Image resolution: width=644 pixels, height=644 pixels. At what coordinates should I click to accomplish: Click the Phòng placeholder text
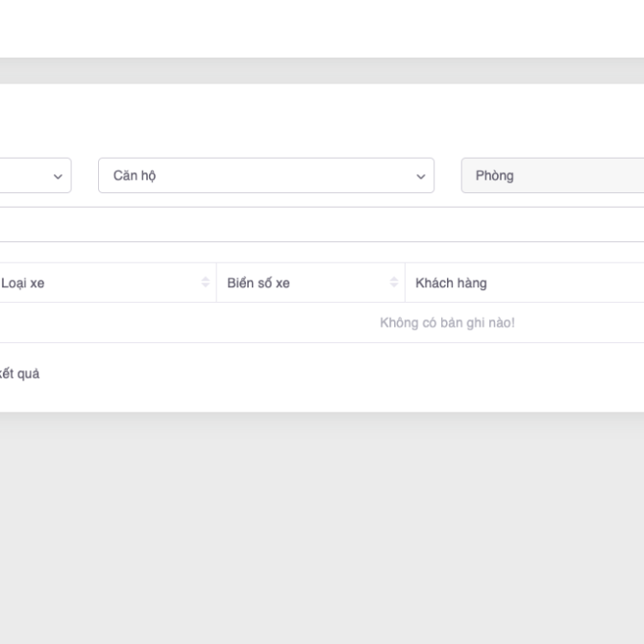pos(494,176)
